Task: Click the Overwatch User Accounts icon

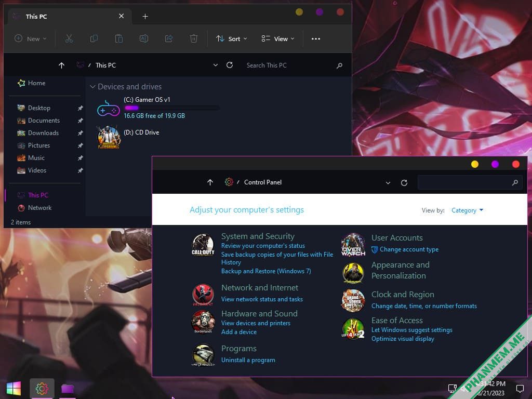Action: (x=353, y=245)
